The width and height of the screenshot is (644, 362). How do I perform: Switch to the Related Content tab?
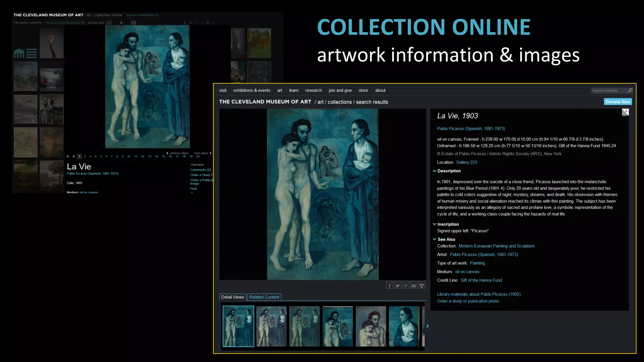[264, 297]
